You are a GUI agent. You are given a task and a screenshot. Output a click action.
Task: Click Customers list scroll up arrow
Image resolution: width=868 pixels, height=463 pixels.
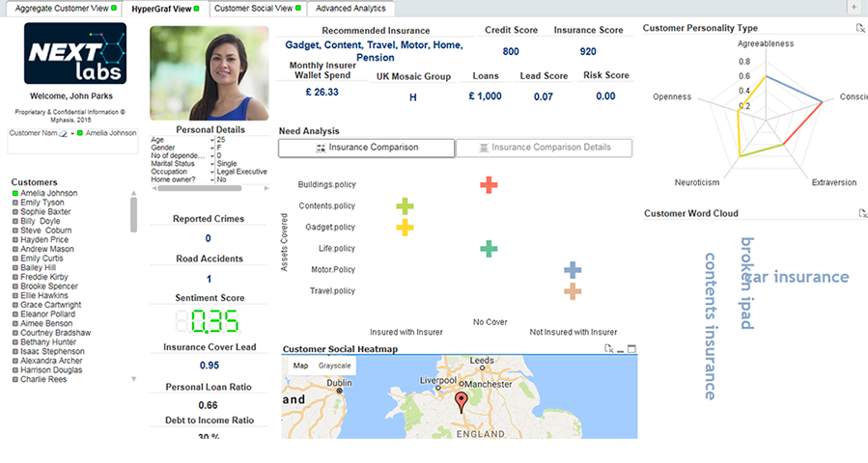point(133,193)
